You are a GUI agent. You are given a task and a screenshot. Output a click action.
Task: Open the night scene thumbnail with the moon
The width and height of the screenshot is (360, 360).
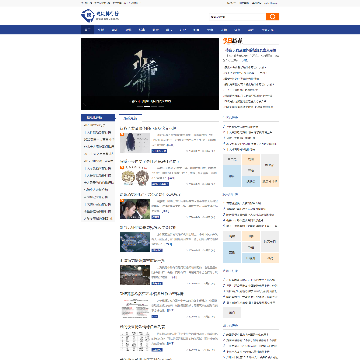click(135, 275)
